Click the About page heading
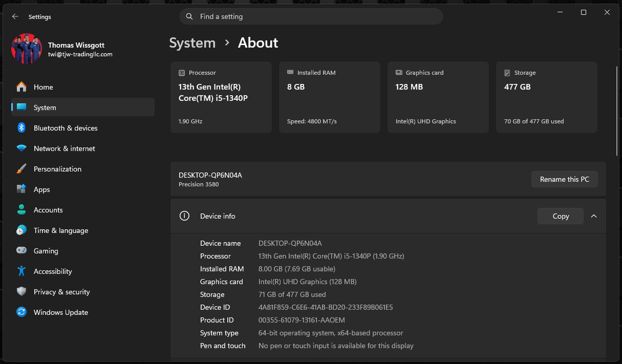 258,42
